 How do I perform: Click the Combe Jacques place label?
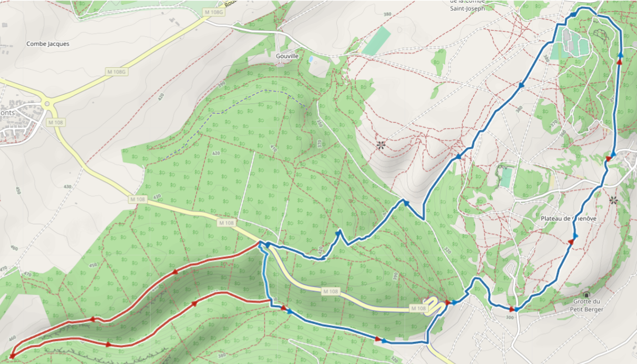point(48,44)
